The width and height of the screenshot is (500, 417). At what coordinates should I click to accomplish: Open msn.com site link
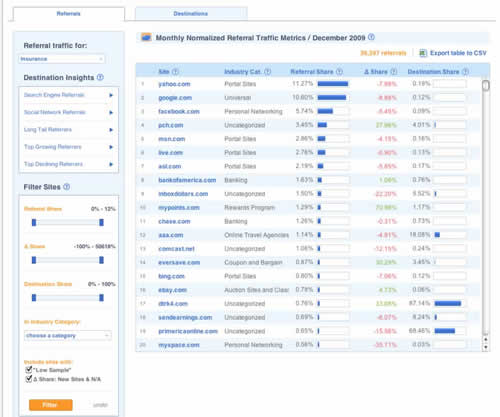(x=171, y=139)
